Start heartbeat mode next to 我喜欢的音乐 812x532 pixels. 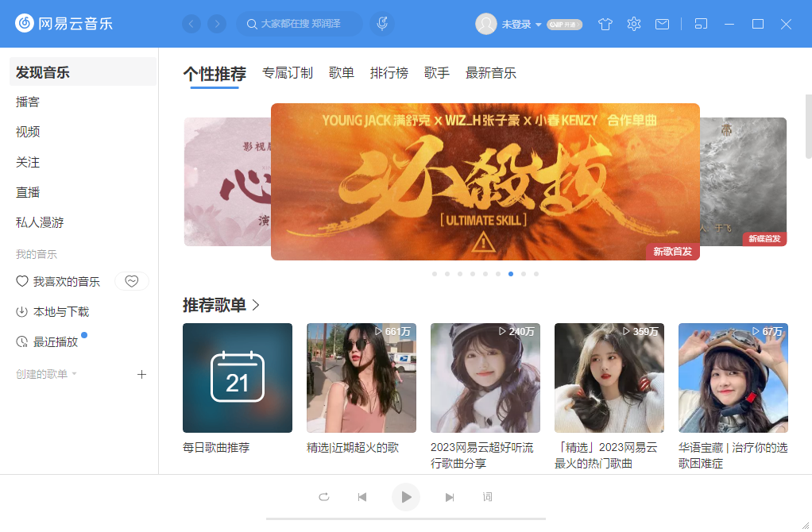132,281
